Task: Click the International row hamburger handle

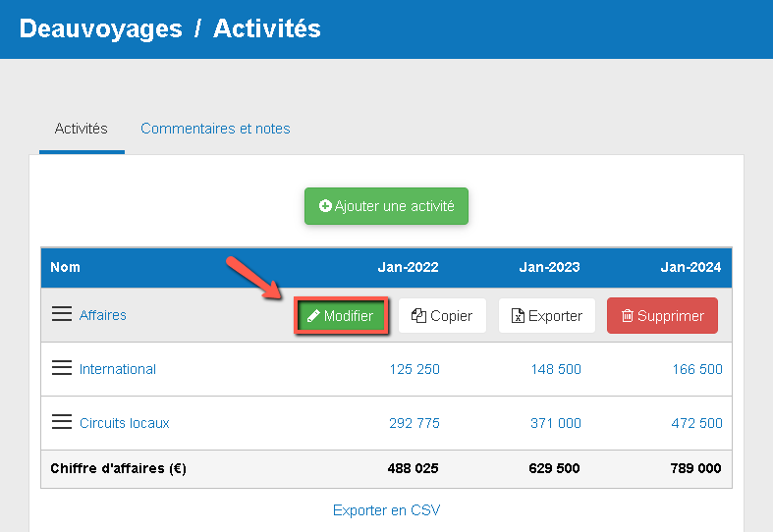Action: tap(61, 368)
